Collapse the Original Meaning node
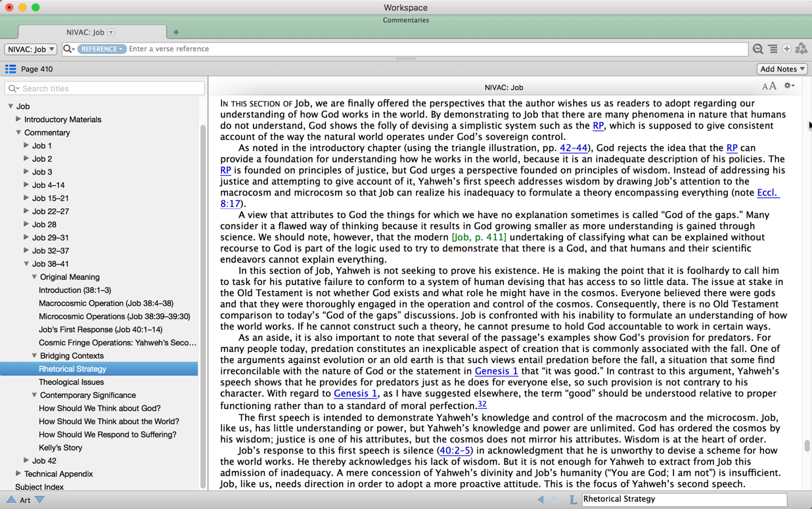Image resolution: width=812 pixels, height=509 pixels. pyautogui.click(x=34, y=277)
